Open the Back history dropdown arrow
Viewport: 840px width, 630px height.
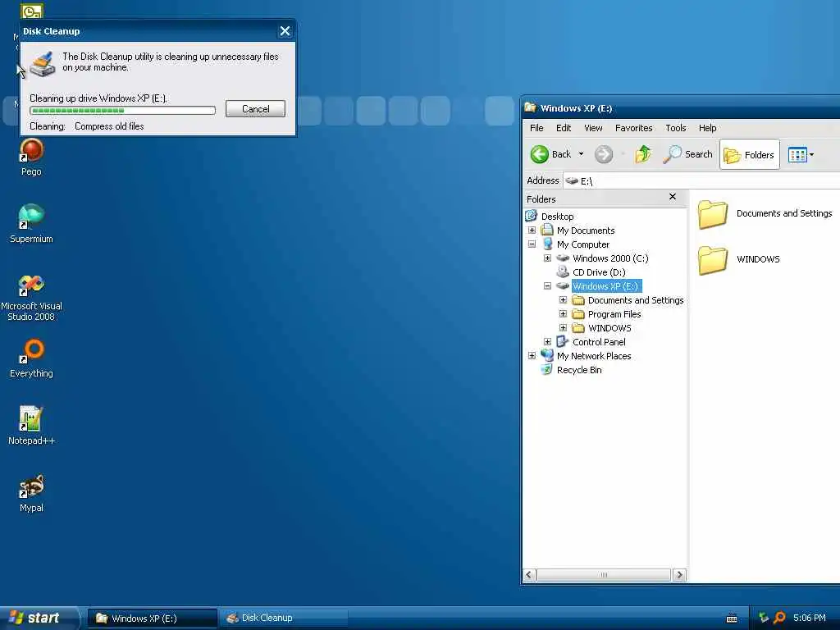coord(582,154)
